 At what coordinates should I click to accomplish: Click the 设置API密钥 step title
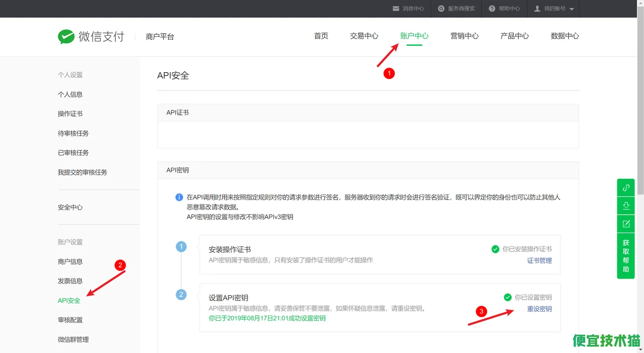click(229, 298)
